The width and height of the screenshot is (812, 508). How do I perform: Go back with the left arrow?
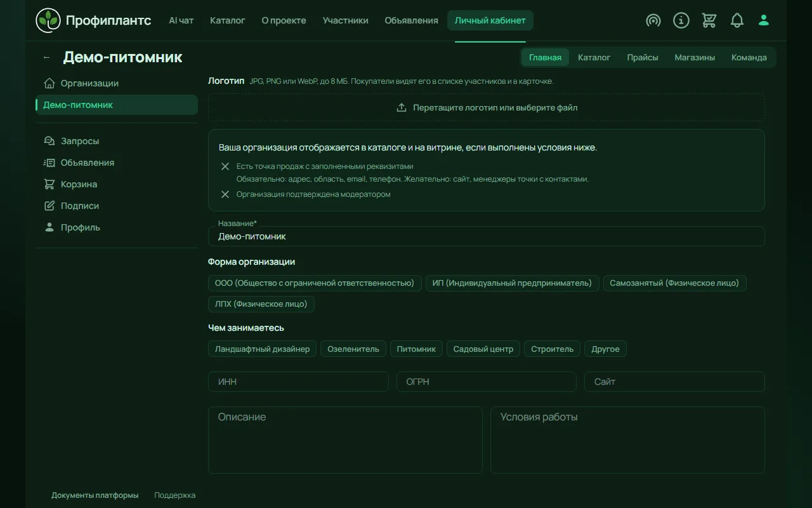point(46,57)
